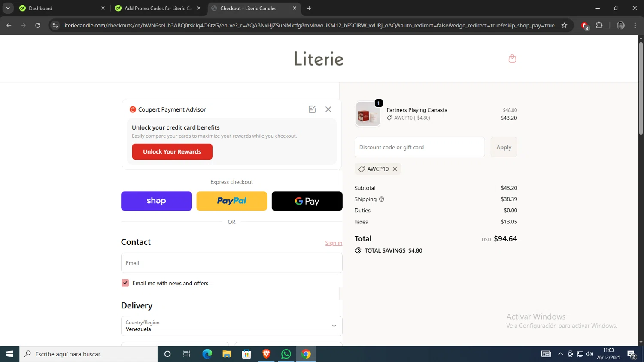Click the browser back arrow
The height and width of the screenshot is (362, 644).
point(9,25)
